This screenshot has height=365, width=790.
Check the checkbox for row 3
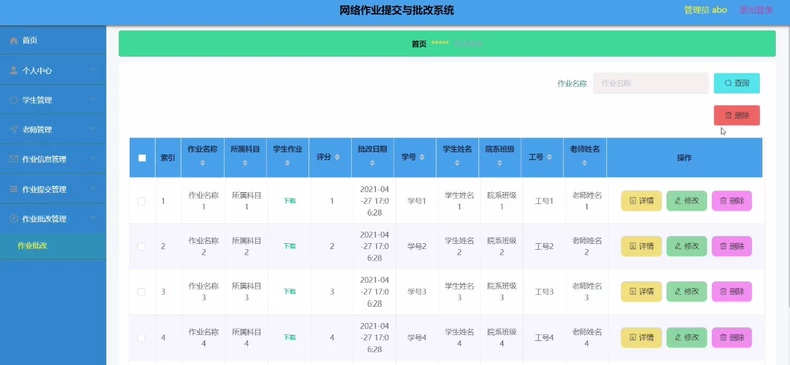[141, 292]
